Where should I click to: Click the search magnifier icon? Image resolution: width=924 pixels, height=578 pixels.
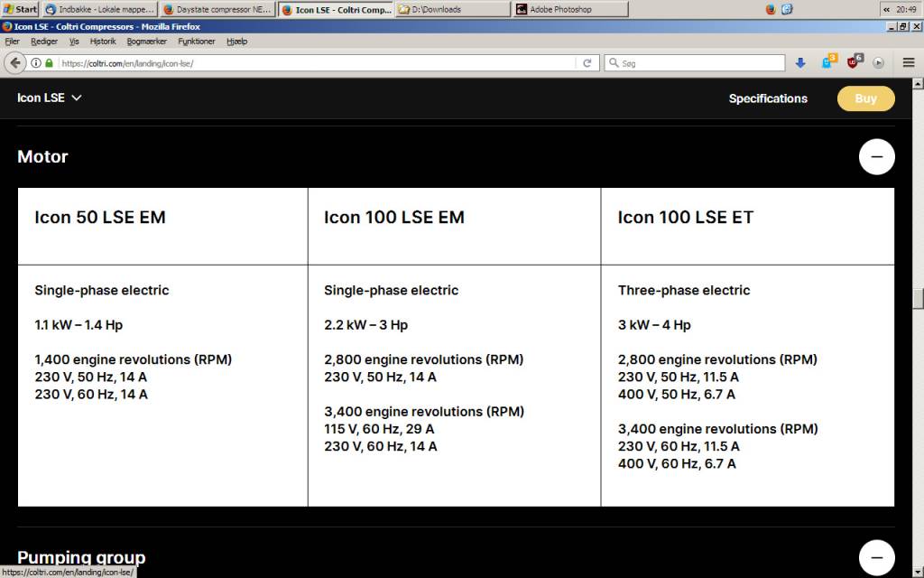click(614, 63)
